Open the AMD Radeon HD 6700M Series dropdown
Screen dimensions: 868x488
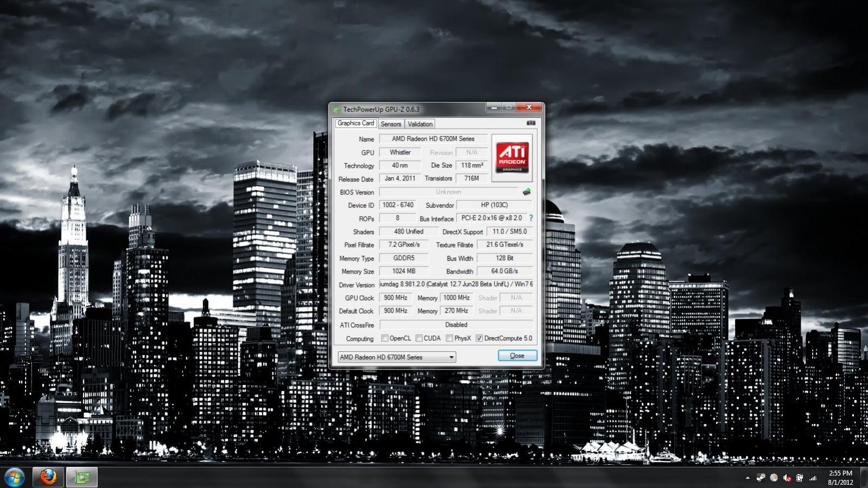[397, 357]
